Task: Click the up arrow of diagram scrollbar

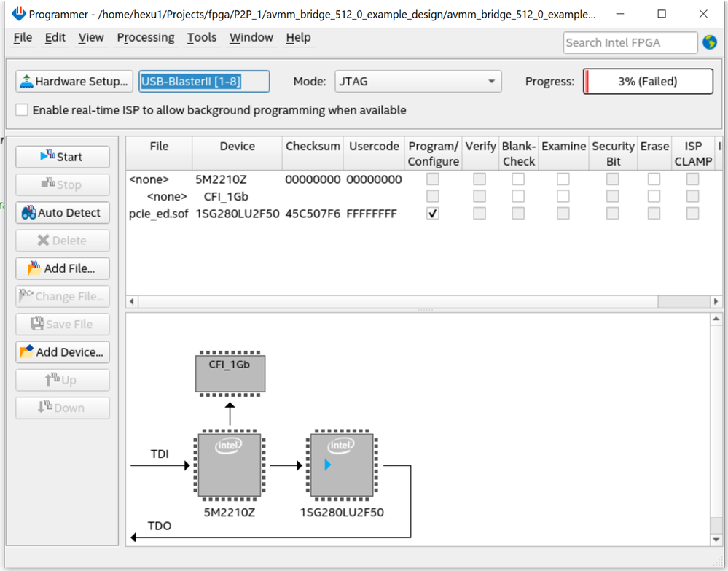Action: coord(716,319)
